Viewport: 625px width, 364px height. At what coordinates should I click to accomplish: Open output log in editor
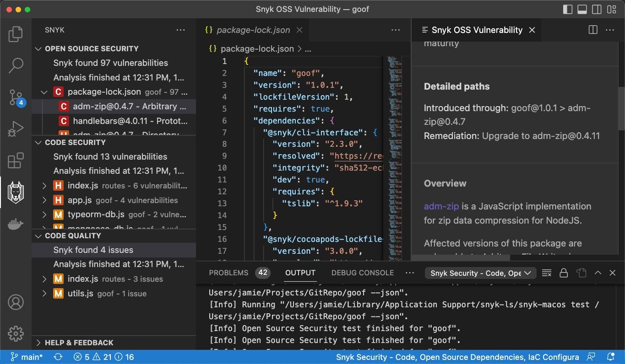click(582, 273)
